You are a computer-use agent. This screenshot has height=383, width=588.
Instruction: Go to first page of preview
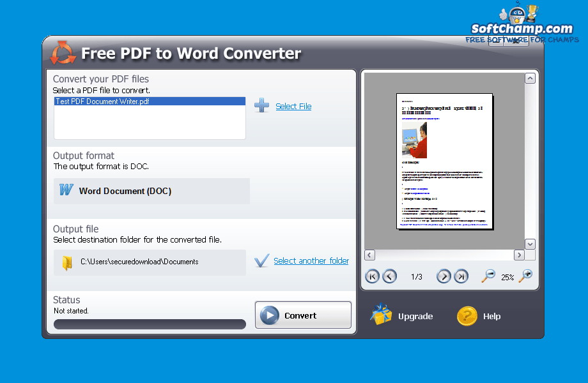tap(372, 276)
